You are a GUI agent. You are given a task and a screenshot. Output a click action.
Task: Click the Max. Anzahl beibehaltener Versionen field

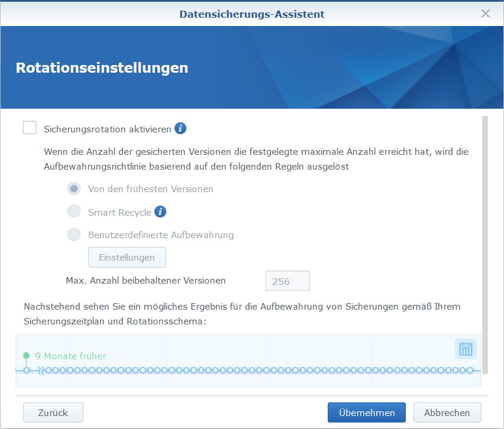point(287,281)
